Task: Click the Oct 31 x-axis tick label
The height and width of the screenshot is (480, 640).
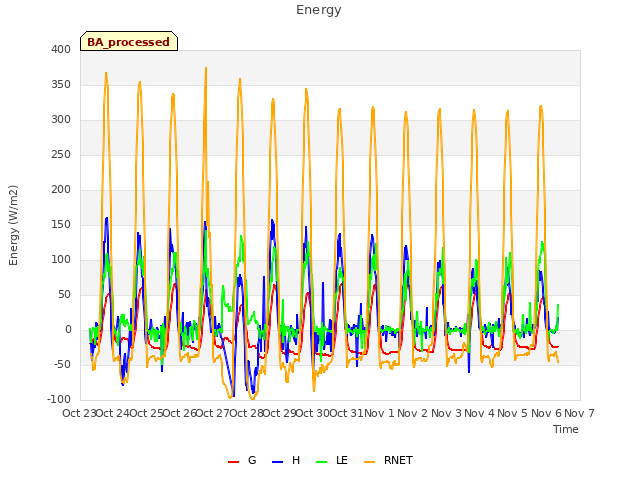Action: 346,413
